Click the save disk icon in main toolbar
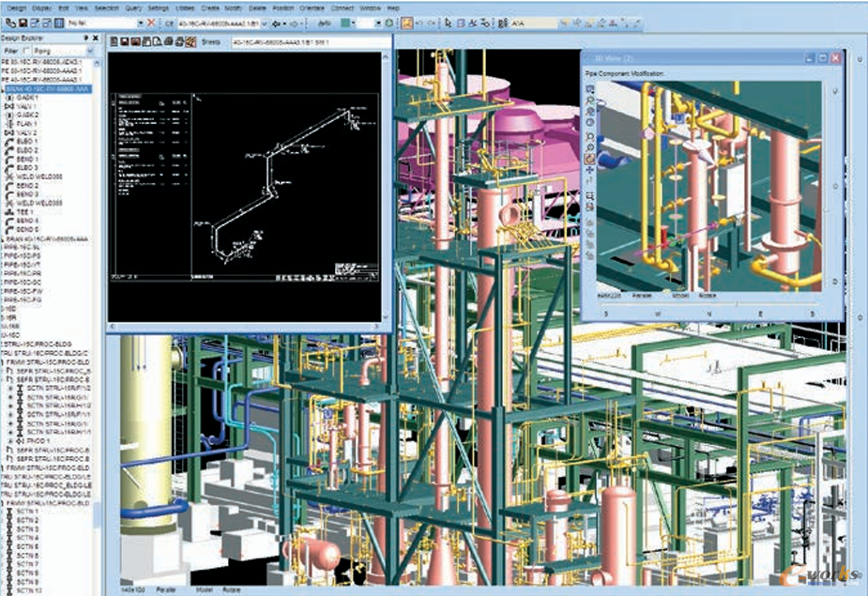Image resolution: width=868 pixels, height=596 pixels. [x=23, y=23]
